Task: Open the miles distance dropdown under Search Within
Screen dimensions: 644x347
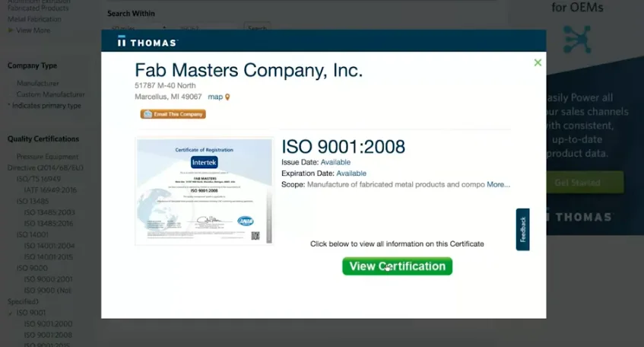Action: [x=138, y=28]
